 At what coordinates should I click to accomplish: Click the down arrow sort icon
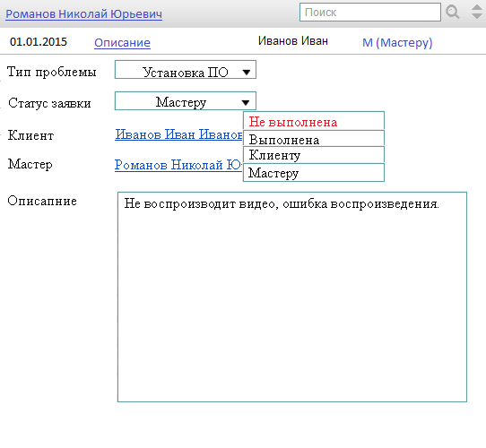click(477, 16)
